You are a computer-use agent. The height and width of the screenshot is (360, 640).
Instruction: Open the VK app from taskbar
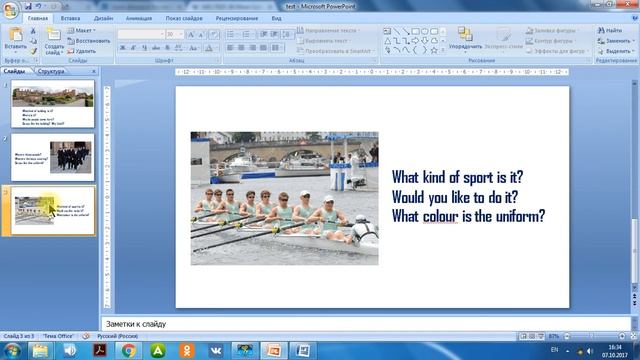tap(216, 351)
